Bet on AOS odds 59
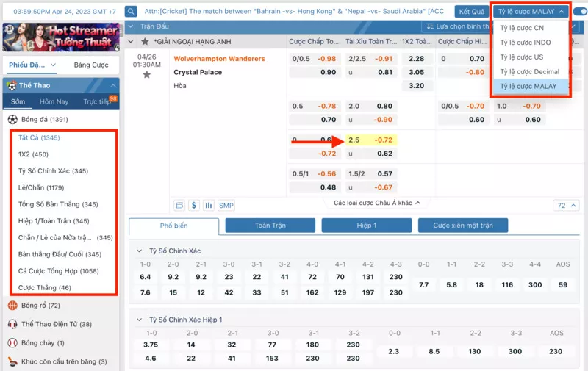588x371 pixels. 563,285
